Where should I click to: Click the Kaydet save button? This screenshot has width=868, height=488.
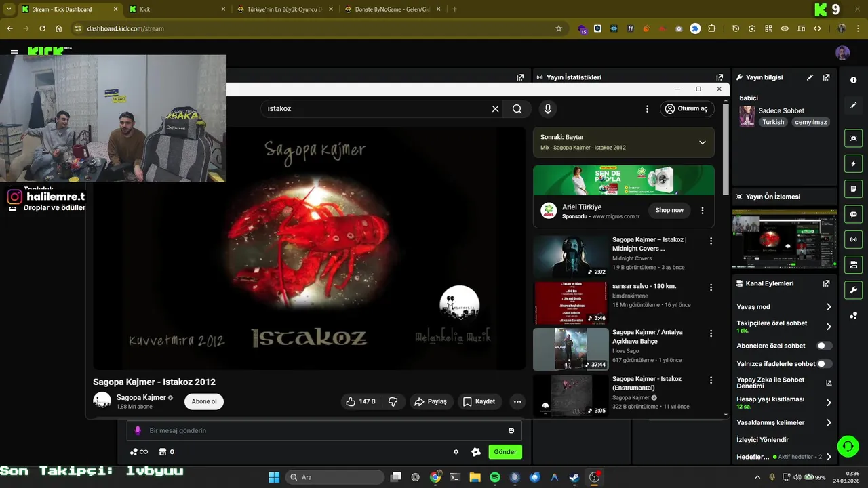pos(479,401)
